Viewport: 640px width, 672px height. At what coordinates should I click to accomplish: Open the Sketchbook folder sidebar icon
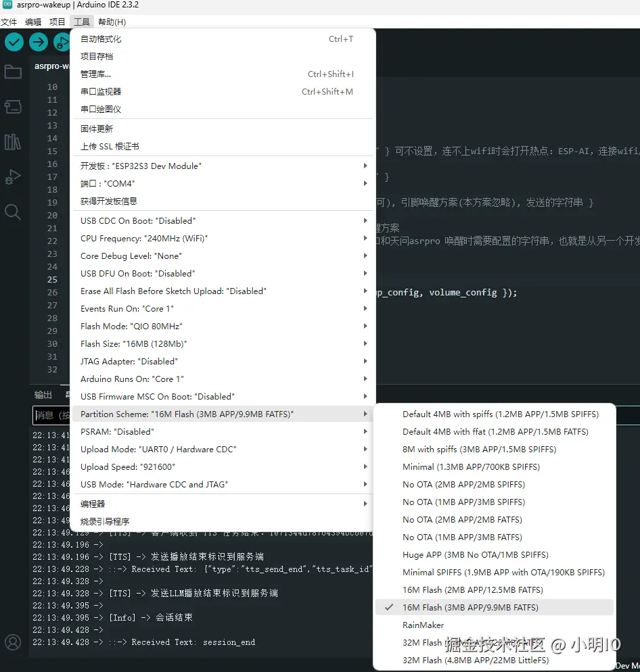pos(13,72)
